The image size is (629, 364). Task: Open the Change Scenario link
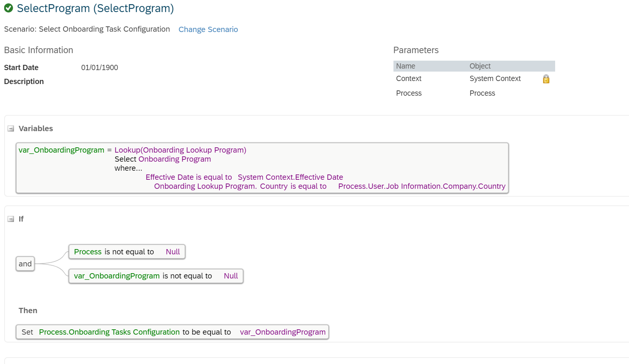(x=208, y=29)
